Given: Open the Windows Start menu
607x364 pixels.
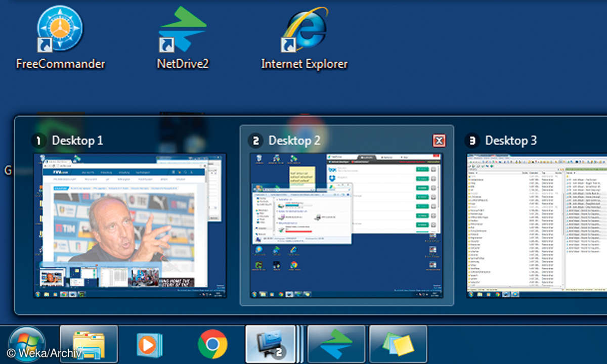Looking at the screenshot, I should click(x=27, y=345).
